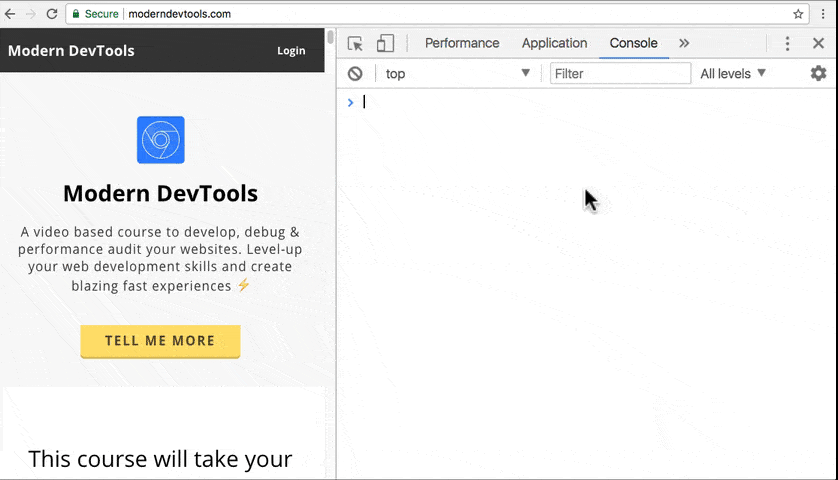Click the page vertical scrollbar thumb

point(331,37)
